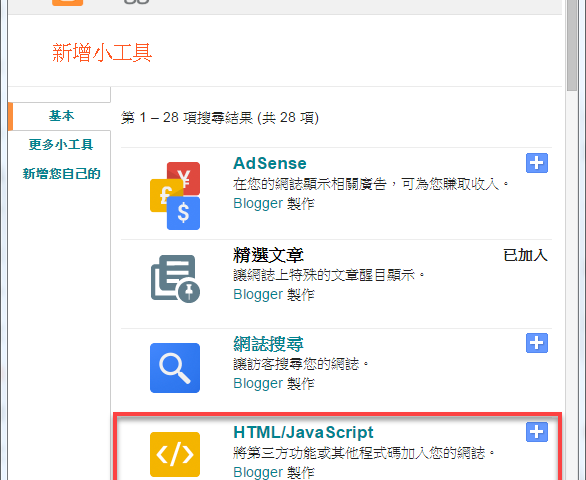Click Blogger link under HTML/JavaScript
The width and height of the screenshot is (586, 480).
pyautogui.click(x=258, y=472)
